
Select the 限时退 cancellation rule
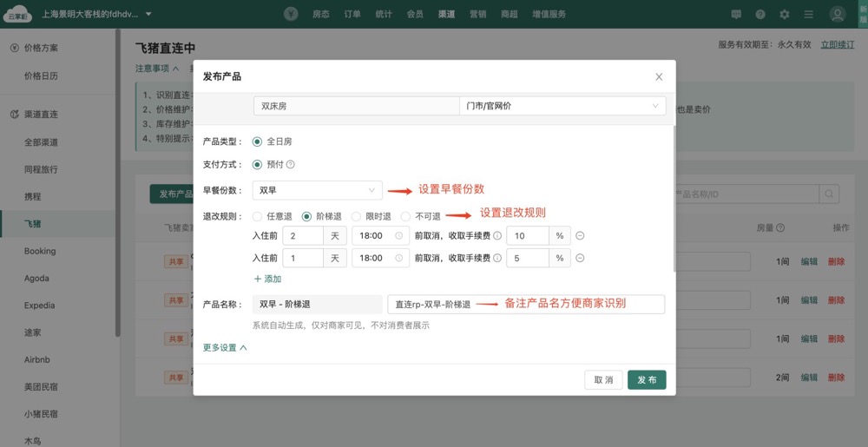point(356,216)
